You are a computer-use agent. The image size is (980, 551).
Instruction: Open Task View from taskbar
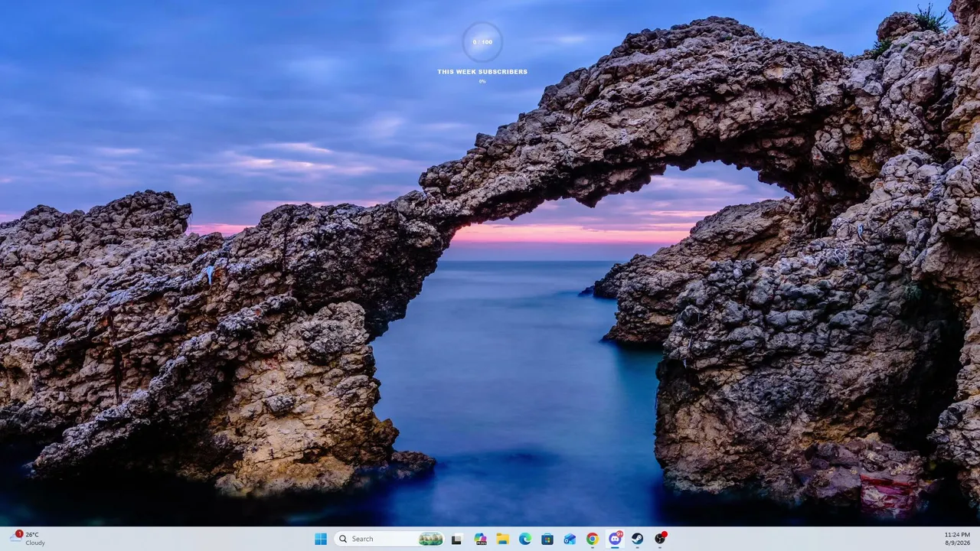[x=456, y=539]
